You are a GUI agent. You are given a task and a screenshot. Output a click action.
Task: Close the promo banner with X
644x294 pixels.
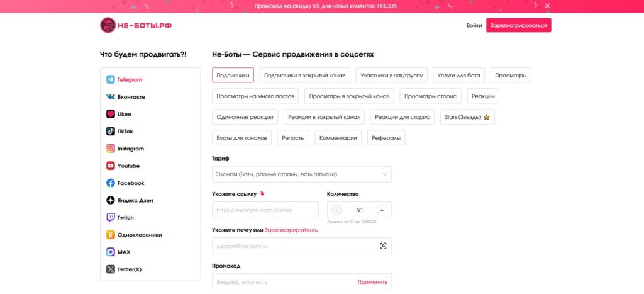pos(547,6)
